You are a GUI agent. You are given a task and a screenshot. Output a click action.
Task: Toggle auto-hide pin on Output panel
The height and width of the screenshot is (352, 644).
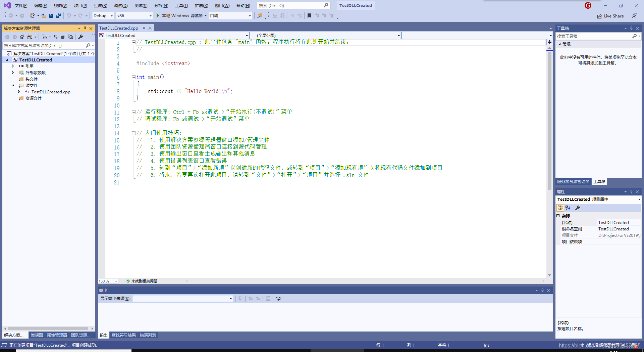542,290
